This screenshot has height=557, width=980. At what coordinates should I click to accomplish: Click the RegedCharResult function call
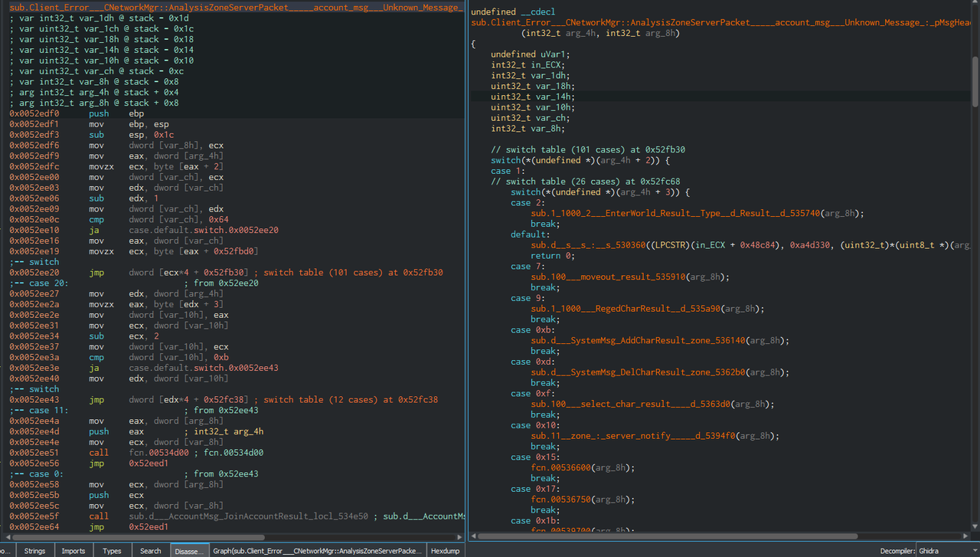click(648, 309)
